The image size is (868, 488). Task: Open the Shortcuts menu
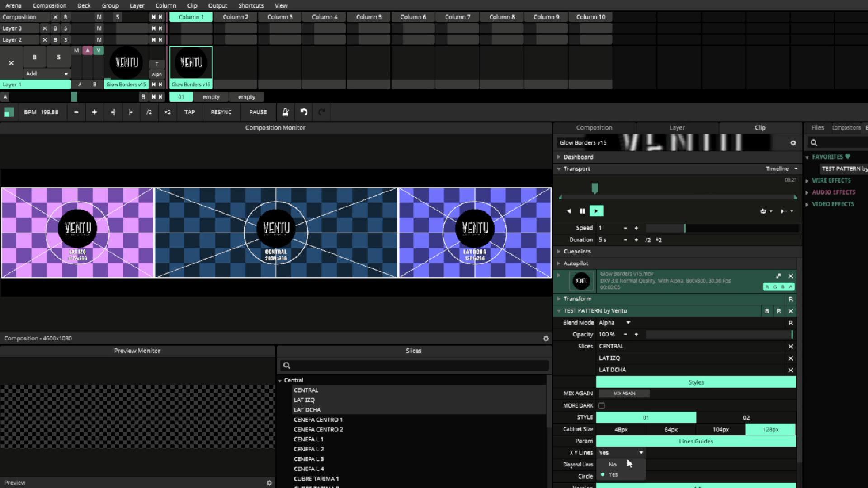250,5
